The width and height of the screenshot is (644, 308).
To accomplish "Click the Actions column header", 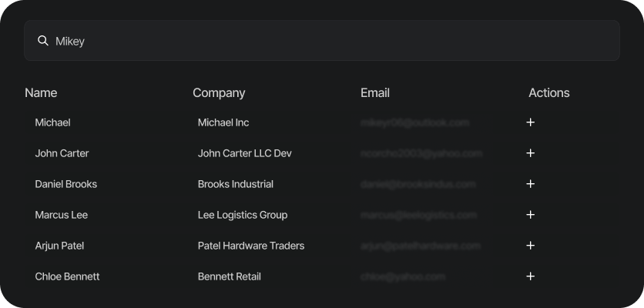I will (549, 93).
